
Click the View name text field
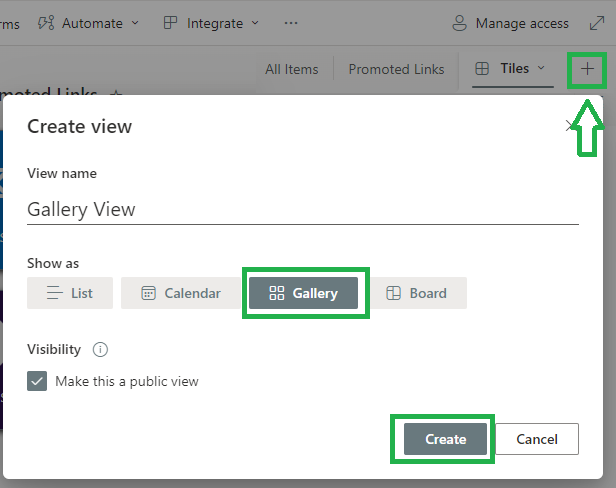click(303, 209)
